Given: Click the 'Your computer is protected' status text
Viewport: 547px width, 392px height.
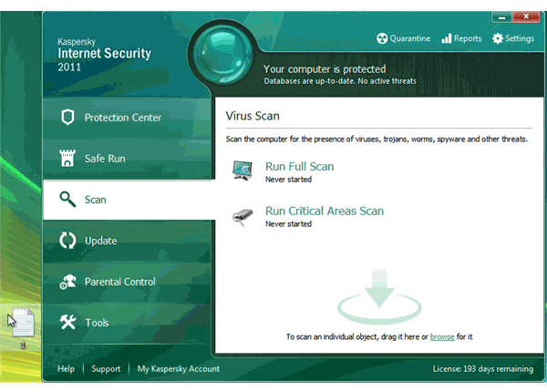Looking at the screenshot, I should point(325,69).
